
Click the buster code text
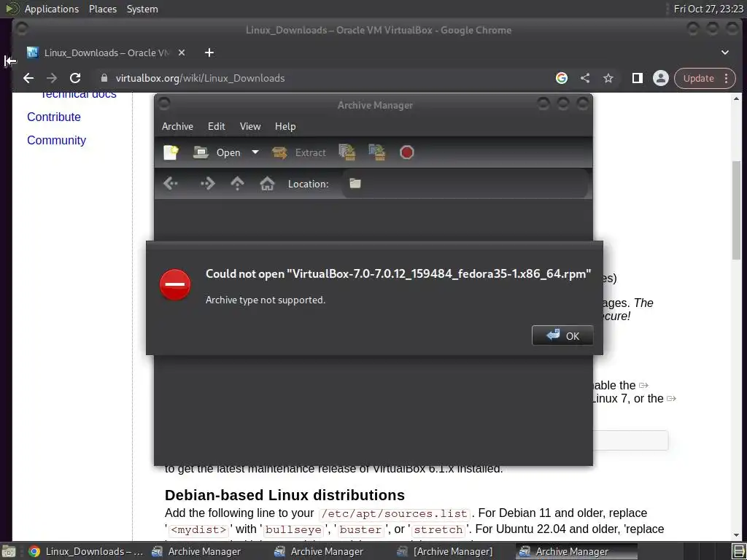[x=360, y=529]
